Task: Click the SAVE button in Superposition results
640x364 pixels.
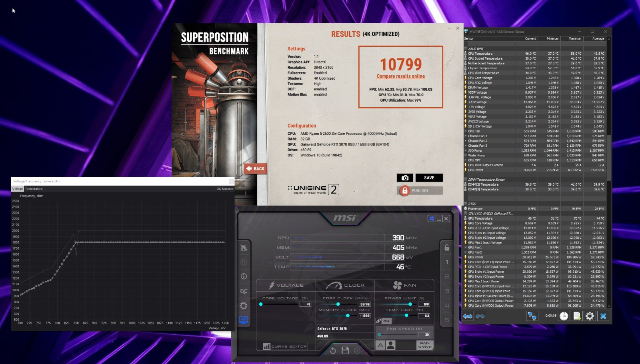Action: pyautogui.click(x=429, y=178)
